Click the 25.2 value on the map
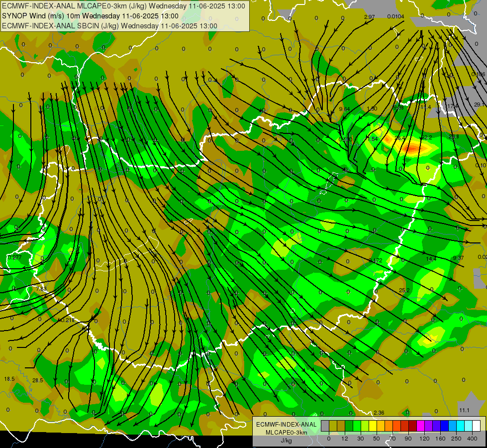The height and width of the screenshot is (448, 487). point(404,290)
